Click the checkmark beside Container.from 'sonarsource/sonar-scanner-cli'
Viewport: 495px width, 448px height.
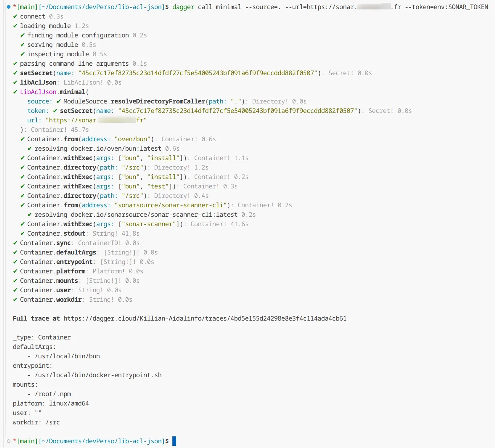(x=22, y=205)
